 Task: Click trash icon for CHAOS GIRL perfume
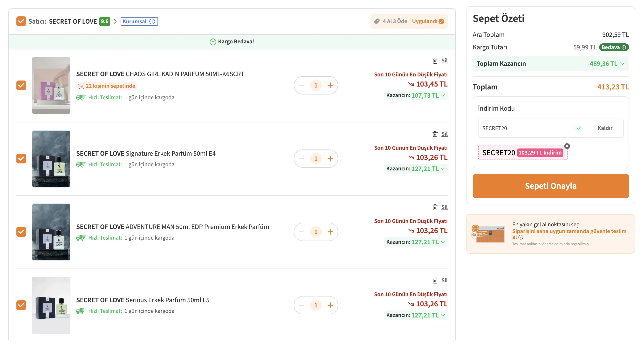click(x=435, y=61)
